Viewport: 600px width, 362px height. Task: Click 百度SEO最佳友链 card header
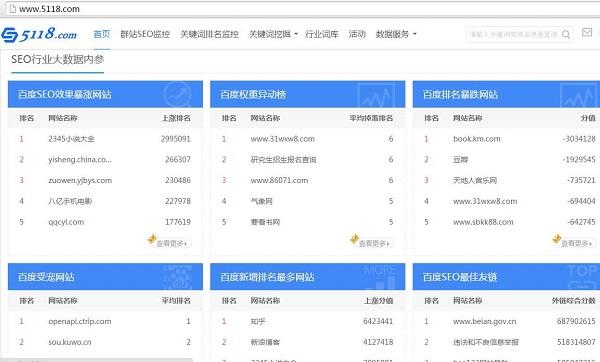[x=506, y=277]
